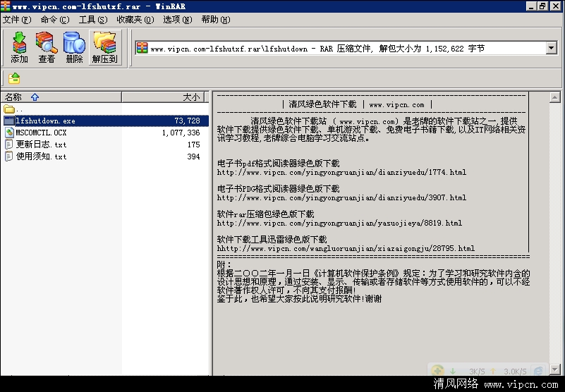Screen dimensions: 565x392
Task: Click the xiazaigongju/28795.html URL
Action: click(x=346, y=248)
